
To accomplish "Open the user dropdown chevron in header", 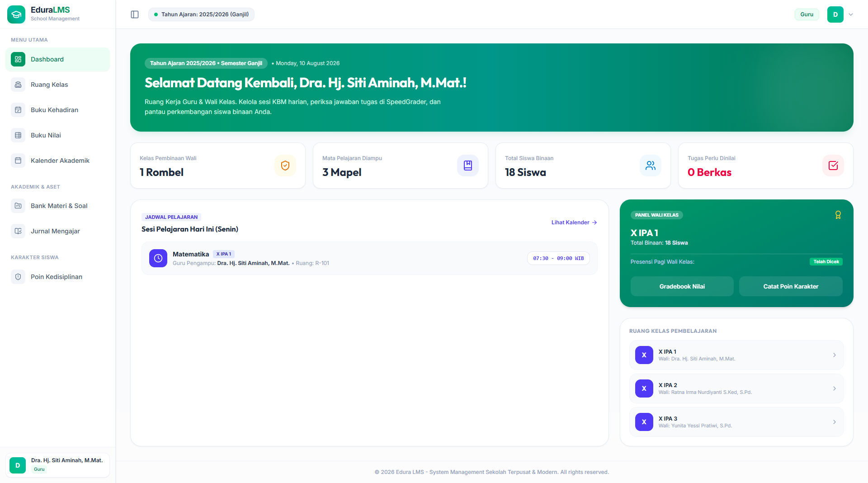I will coord(851,14).
